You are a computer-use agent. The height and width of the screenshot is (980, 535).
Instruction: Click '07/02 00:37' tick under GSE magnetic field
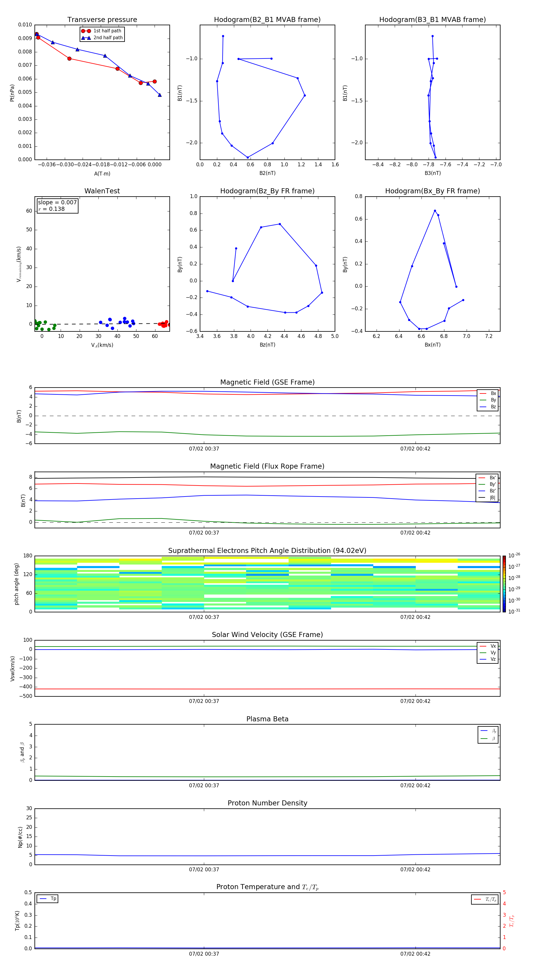pos(204,449)
